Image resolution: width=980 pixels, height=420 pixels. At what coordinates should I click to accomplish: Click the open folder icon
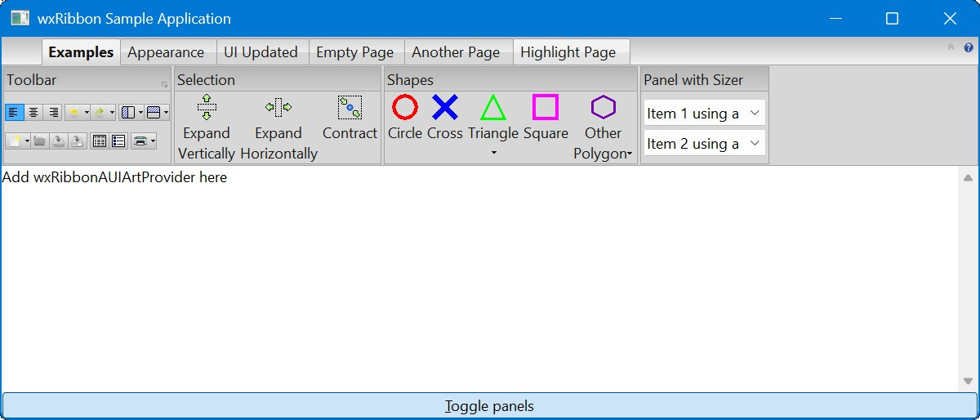click(40, 141)
